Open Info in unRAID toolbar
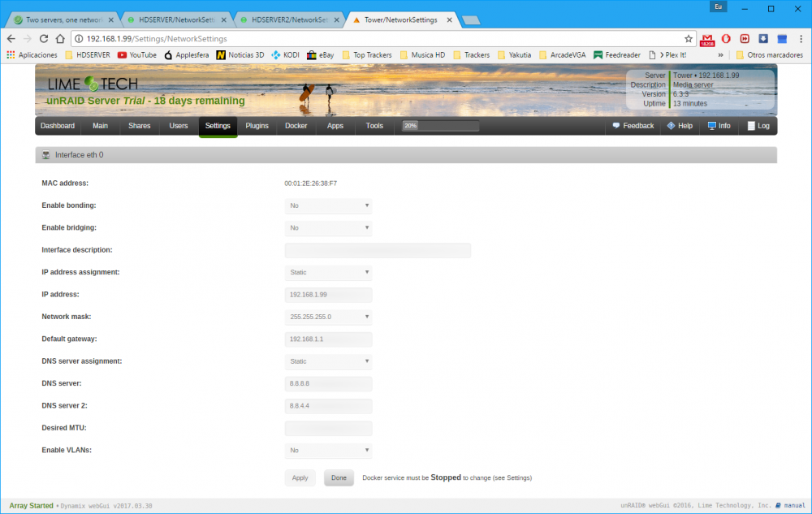The height and width of the screenshot is (514, 812). click(x=719, y=126)
